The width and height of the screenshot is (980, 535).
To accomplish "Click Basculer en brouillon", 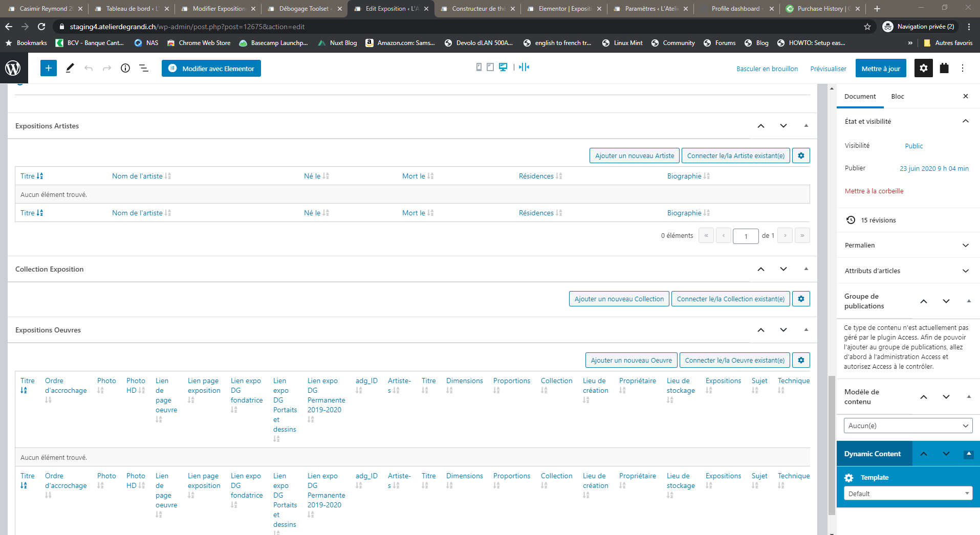I will pos(767,69).
